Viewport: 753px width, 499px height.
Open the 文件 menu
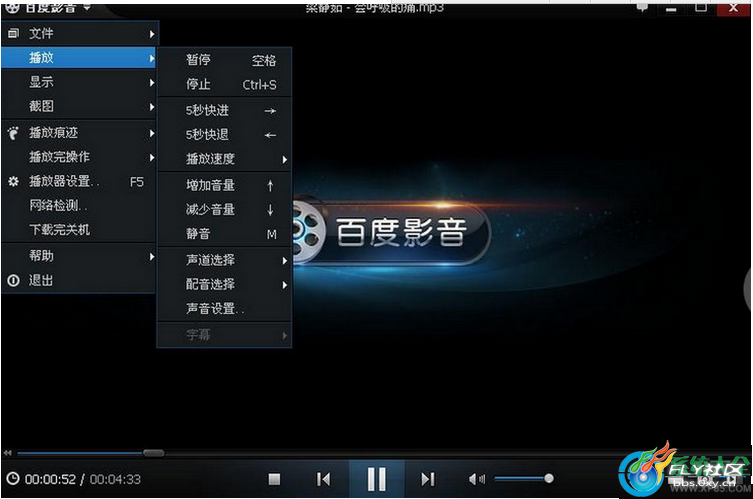pos(80,34)
